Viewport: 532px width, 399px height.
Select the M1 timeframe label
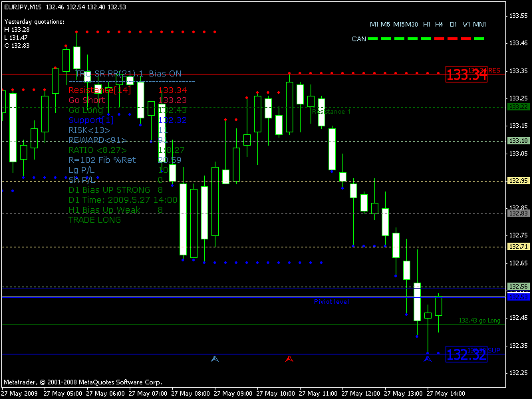pos(374,25)
